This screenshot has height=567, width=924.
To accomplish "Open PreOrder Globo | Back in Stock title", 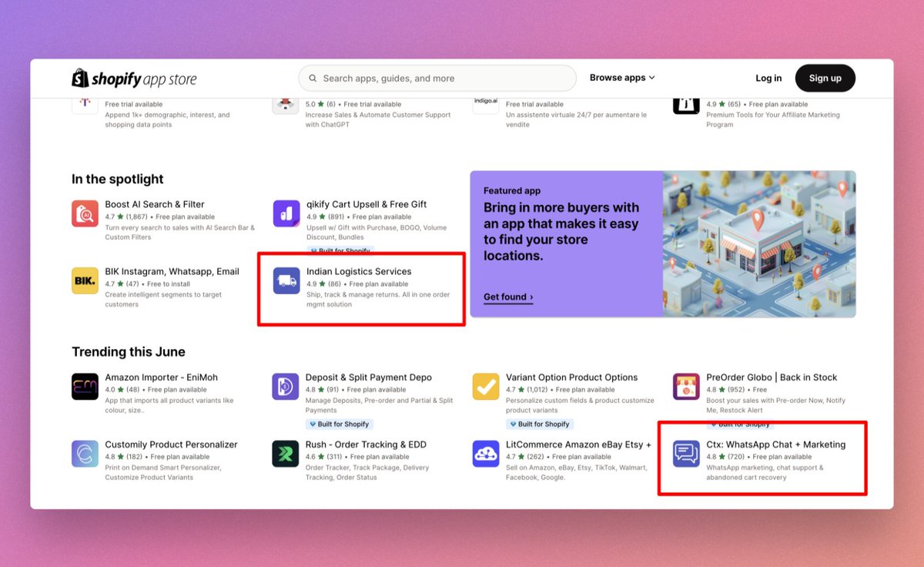I will (x=772, y=377).
